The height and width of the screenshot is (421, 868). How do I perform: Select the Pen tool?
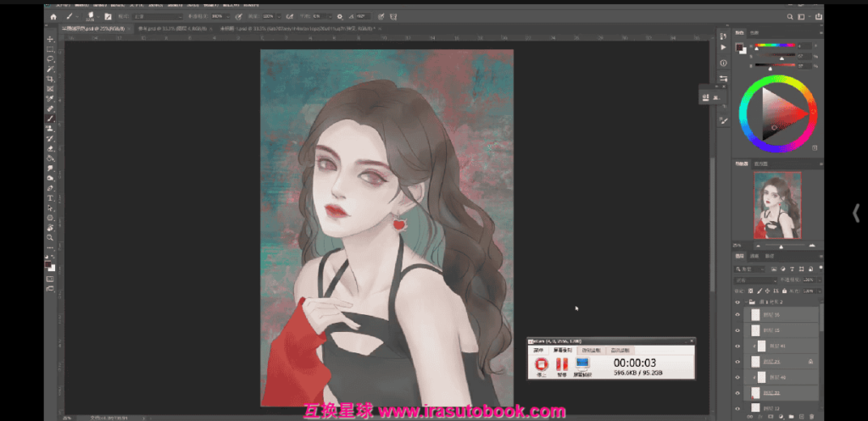(50, 188)
